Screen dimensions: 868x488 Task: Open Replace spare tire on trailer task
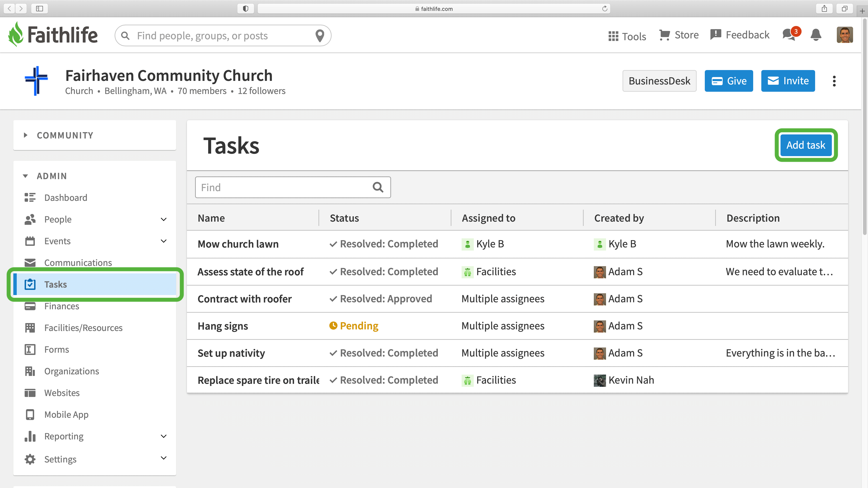pos(258,380)
